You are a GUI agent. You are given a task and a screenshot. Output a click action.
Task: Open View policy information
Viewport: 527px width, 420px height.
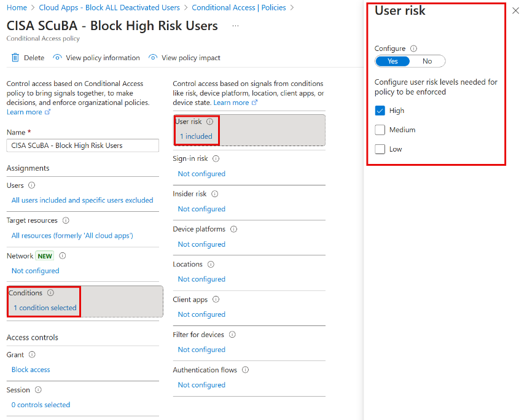coord(96,57)
